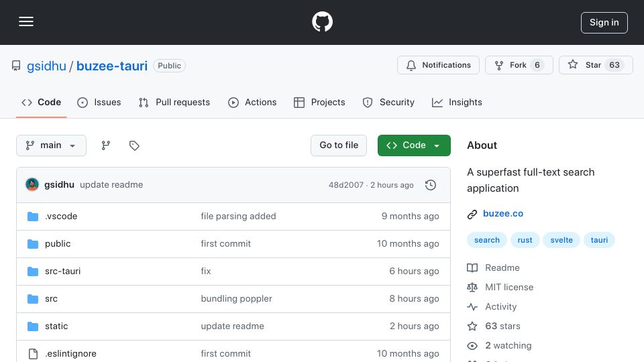Click the folder icon next to static
The width and height of the screenshot is (644, 362).
[33, 326]
